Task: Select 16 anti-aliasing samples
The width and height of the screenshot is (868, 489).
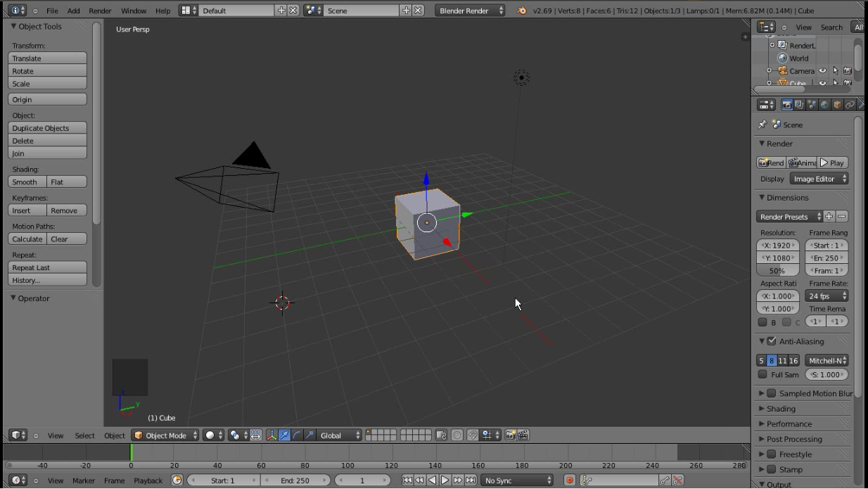Action: (x=794, y=361)
